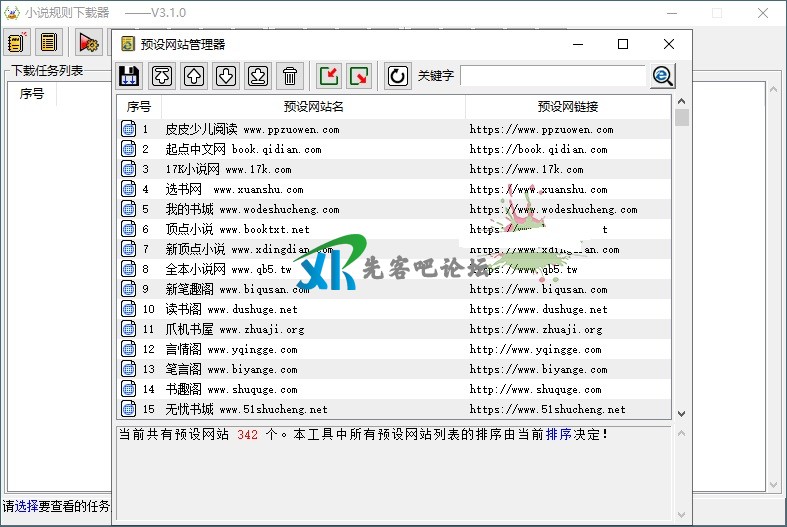Click the scroll down arrow of site list
The width and height of the screenshot is (787, 527).
coord(682,413)
